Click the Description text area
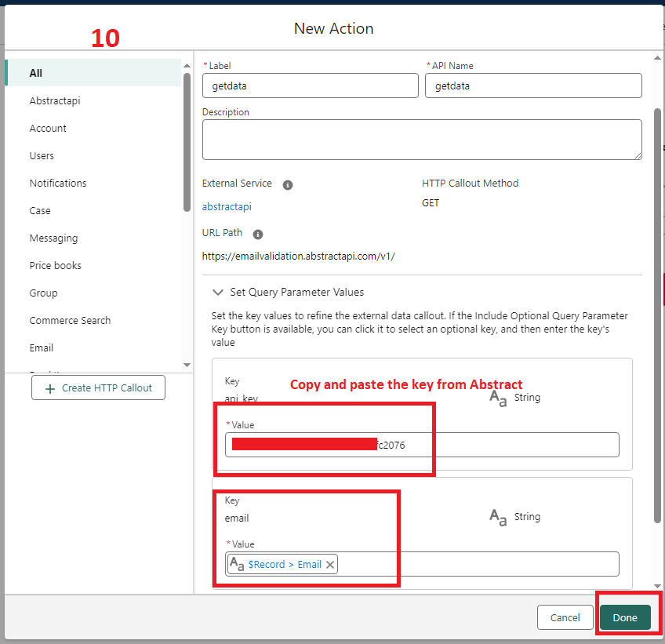 point(421,140)
